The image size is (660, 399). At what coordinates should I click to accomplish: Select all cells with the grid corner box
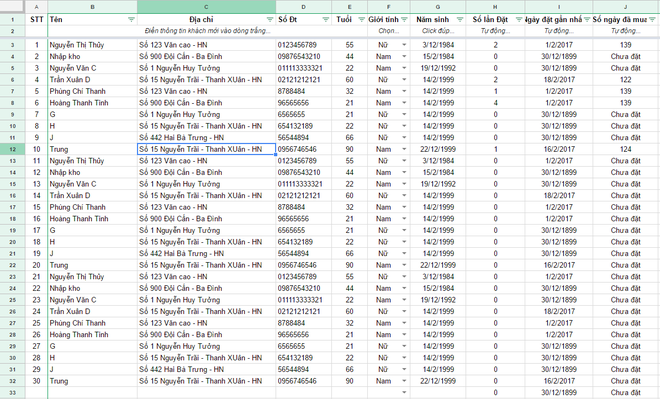(x=12, y=7)
